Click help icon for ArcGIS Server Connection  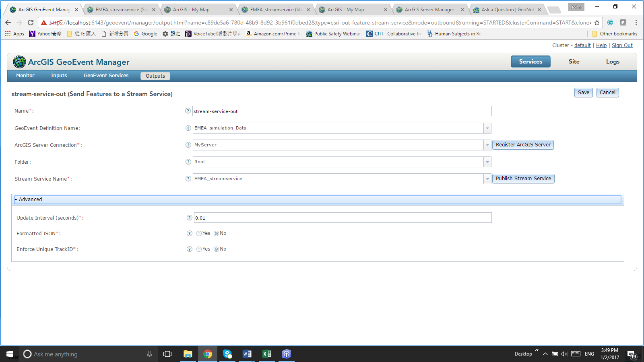[188, 145]
